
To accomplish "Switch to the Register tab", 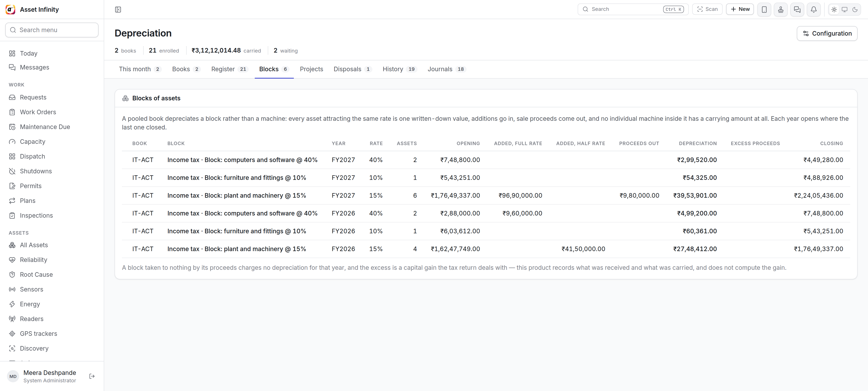I will 230,69.
